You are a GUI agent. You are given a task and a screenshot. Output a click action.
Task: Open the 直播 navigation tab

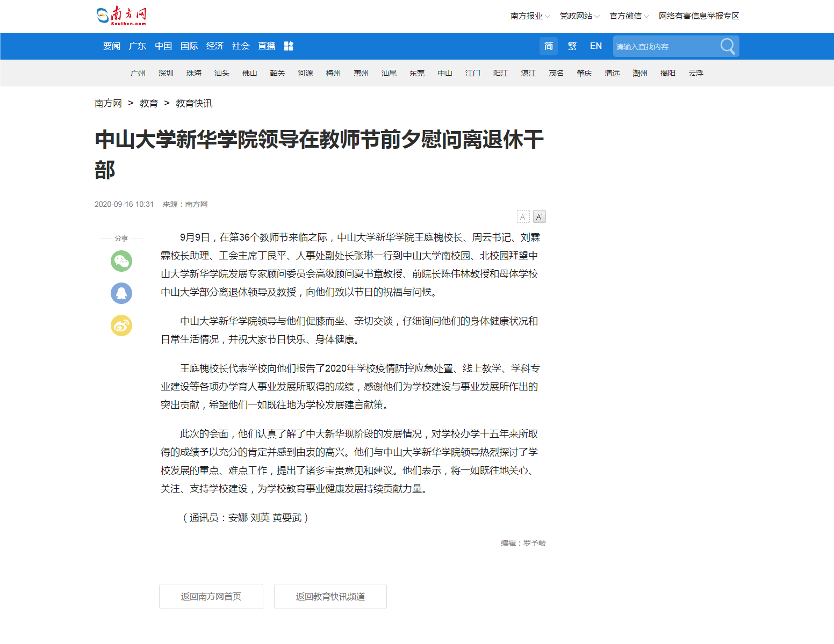[267, 46]
